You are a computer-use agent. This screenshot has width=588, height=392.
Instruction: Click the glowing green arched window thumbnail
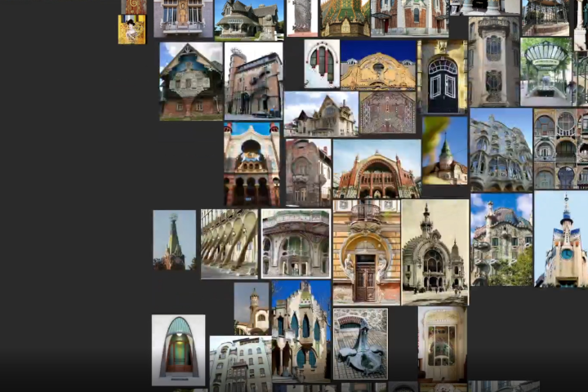point(178,350)
